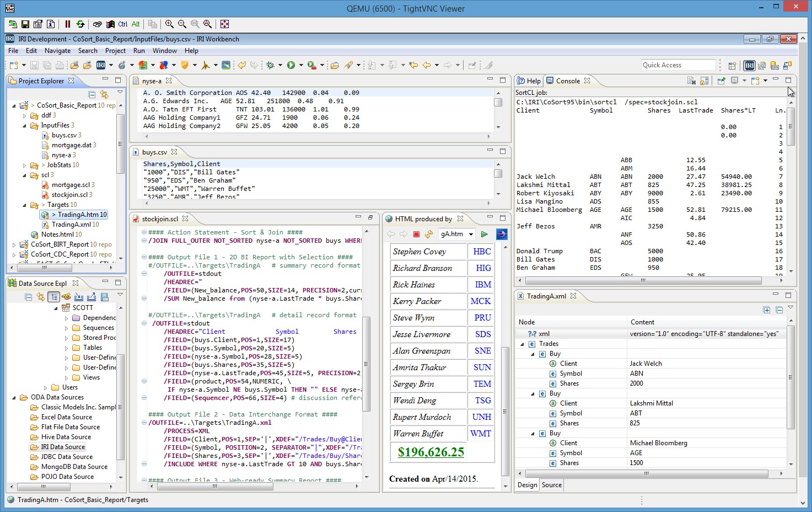
Task: Select the IRI perspective button
Action: click(x=749, y=65)
